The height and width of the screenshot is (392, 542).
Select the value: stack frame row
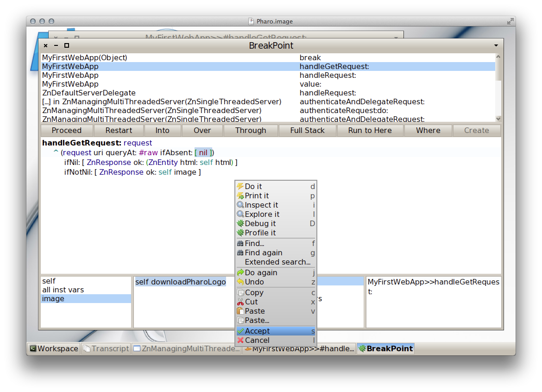268,84
